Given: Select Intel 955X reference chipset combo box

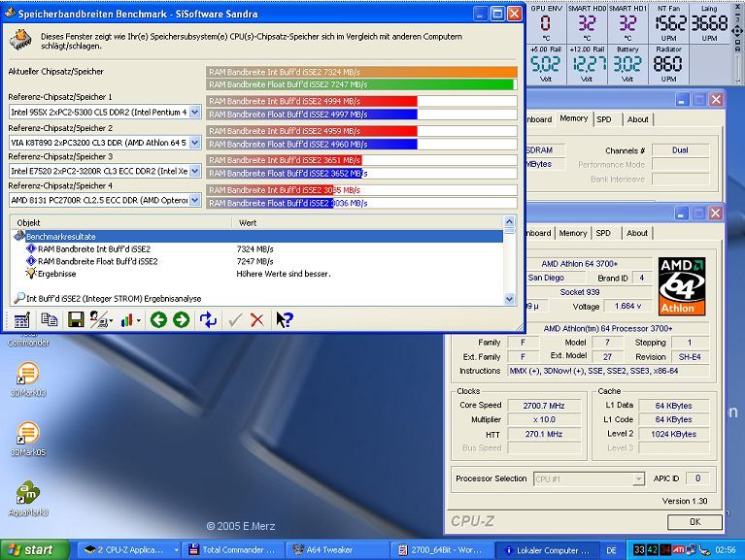Looking at the screenshot, I should pos(105,112).
